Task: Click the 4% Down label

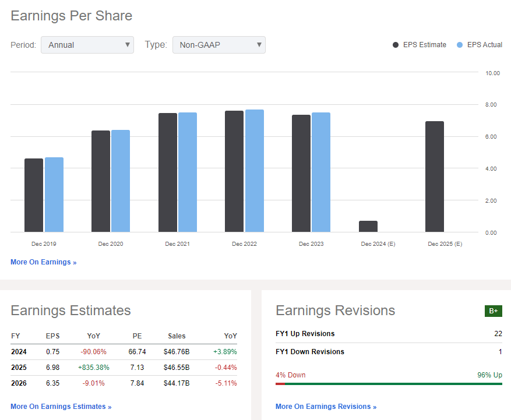Action: 291,375
